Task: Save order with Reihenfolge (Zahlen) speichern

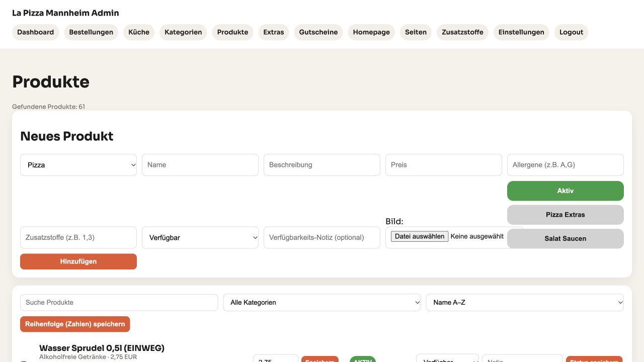Action: click(75, 324)
